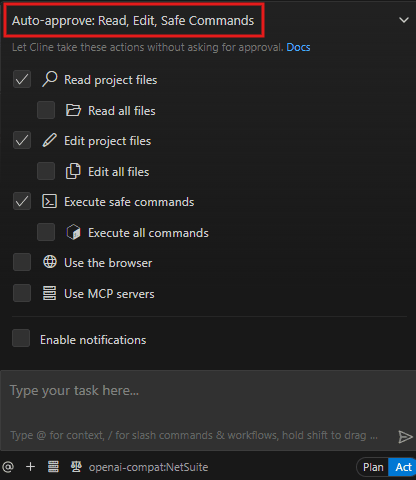This screenshot has height=480, width=416.
Task: Click the server stack icon beside Use MCP servers
Action: [x=50, y=293]
